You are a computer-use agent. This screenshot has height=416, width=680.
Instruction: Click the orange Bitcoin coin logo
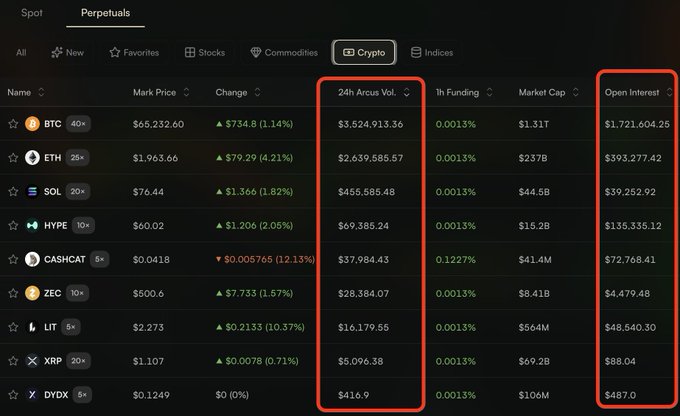[x=32, y=124]
